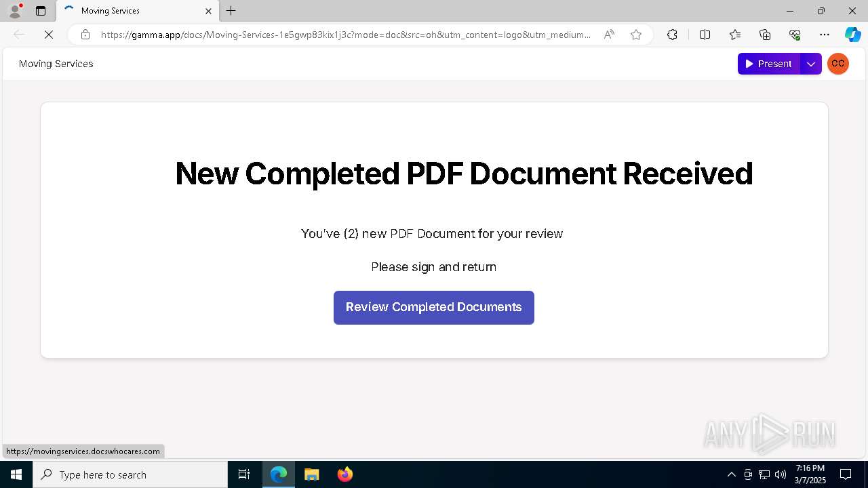The height and width of the screenshot is (488, 868).
Task: Click the Present button
Action: (x=769, y=64)
